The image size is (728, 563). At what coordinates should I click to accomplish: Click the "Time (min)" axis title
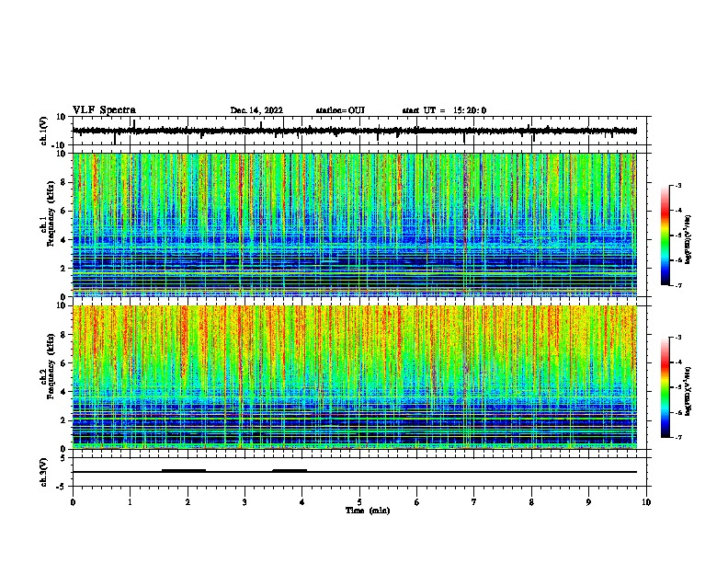point(368,511)
